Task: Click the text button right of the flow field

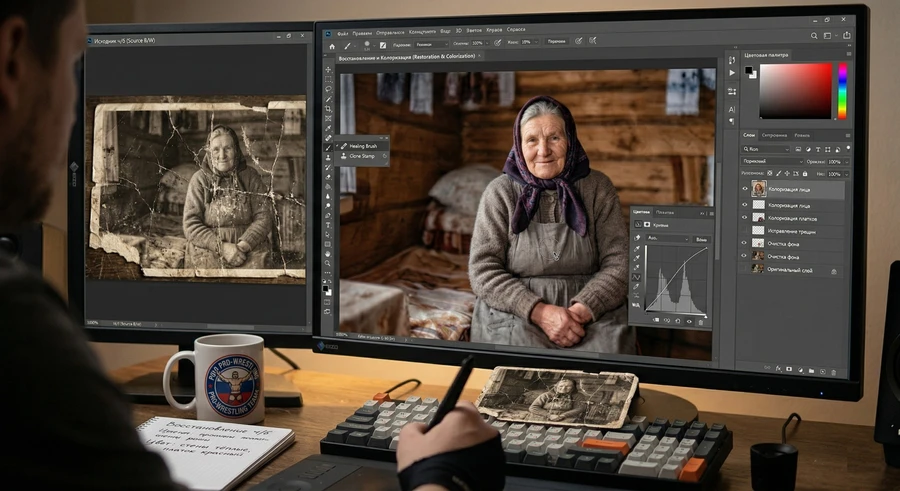Action: pyautogui.click(x=557, y=41)
